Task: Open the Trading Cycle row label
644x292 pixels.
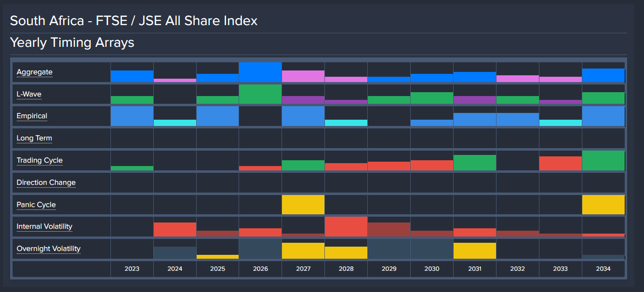Action: pyautogui.click(x=40, y=161)
